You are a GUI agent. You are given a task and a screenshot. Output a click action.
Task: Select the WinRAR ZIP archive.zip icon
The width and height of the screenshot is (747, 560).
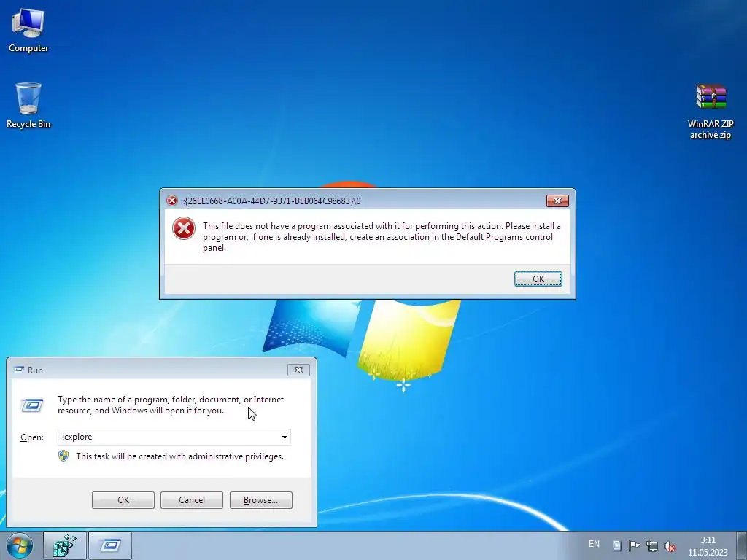(711, 112)
